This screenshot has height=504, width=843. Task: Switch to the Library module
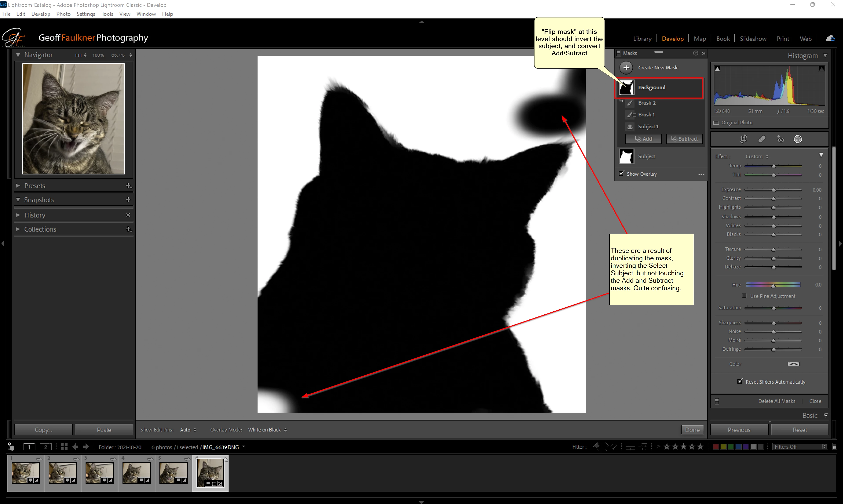point(642,39)
